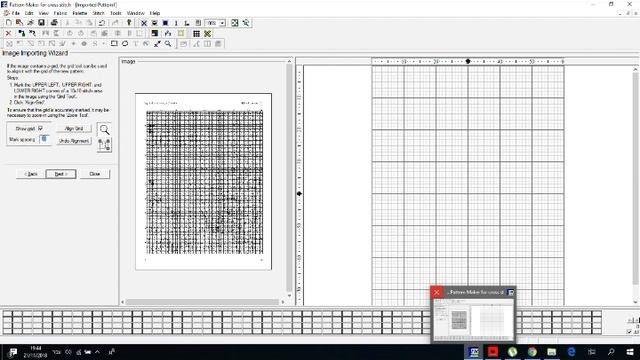Click the Save floppy disk toolbar icon

tap(41, 23)
